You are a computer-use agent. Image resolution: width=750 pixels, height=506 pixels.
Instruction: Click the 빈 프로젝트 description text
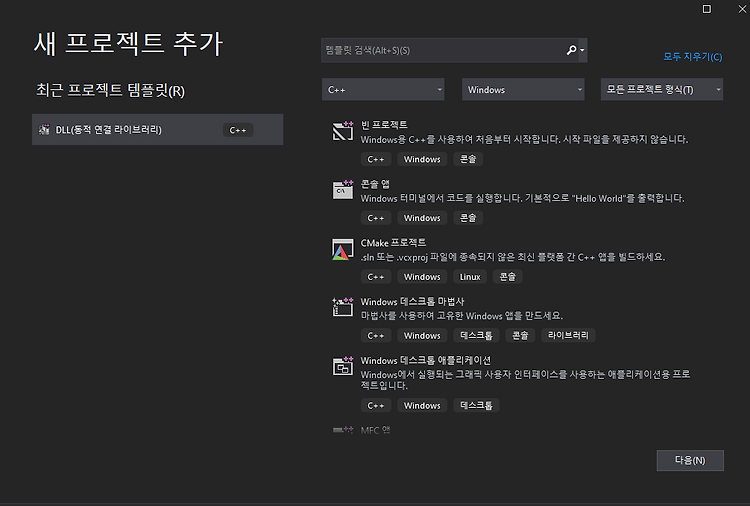coord(524,139)
